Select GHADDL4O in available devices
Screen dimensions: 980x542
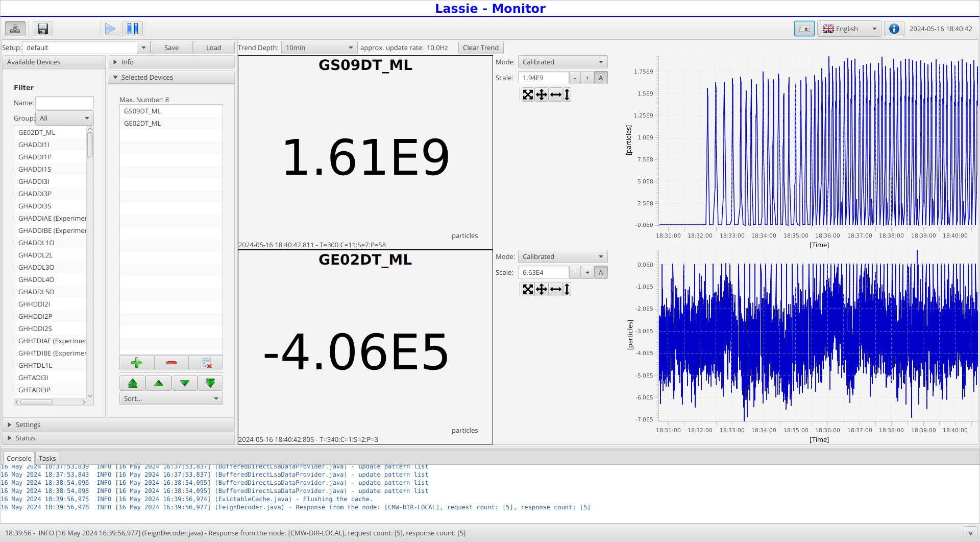(51, 279)
